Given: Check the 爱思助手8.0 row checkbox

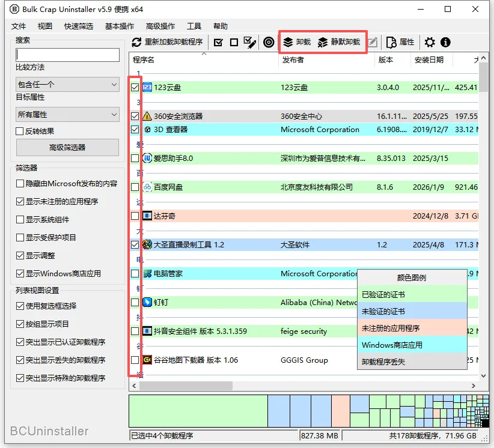Looking at the screenshot, I should point(135,158).
